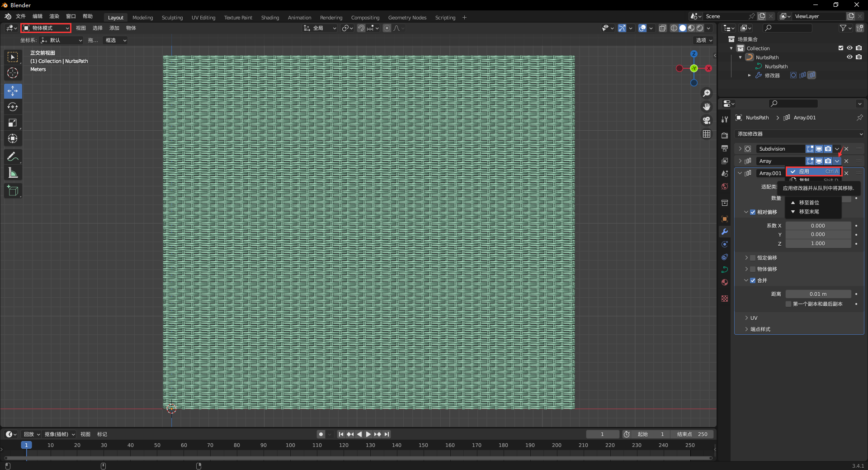This screenshot has height=470, width=868.
Task: Select the 3D Cursor tool
Action: pyautogui.click(x=13, y=73)
